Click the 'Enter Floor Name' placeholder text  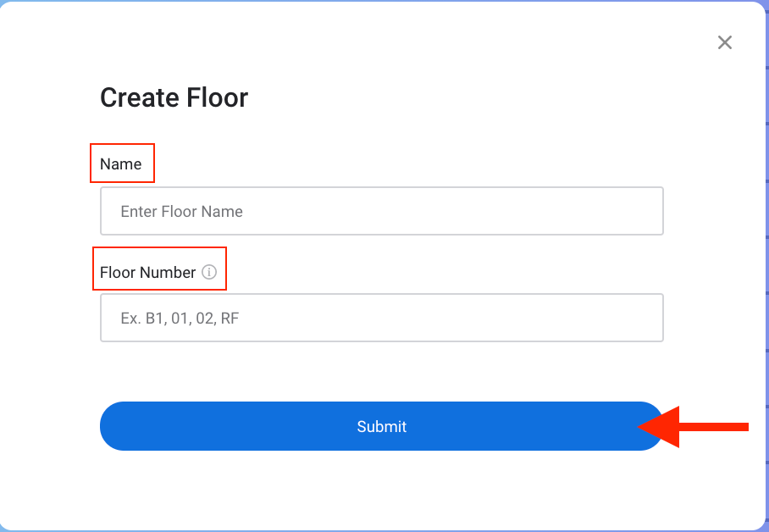tap(181, 212)
